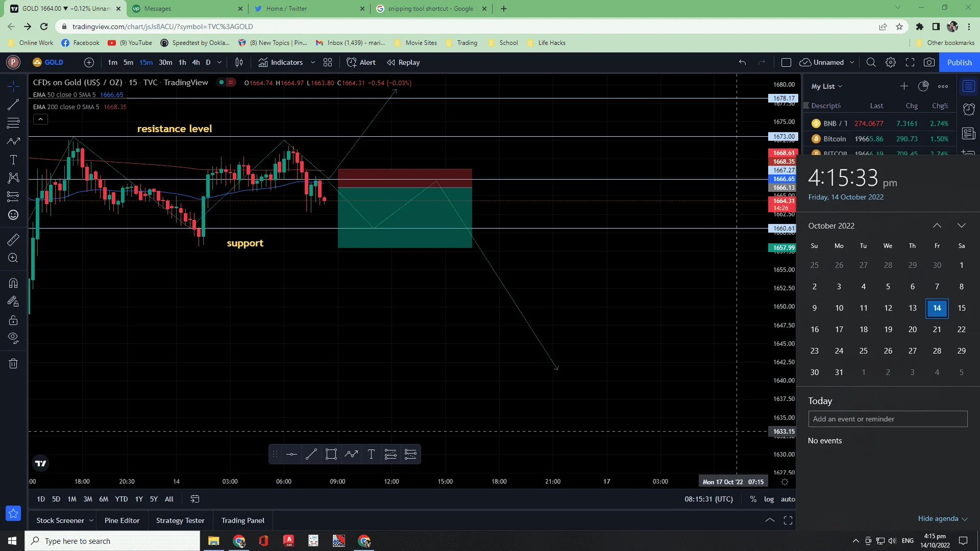This screenshot has width=980, height=551.
Task: Open the news panel icon
Action: pos(969,133)
